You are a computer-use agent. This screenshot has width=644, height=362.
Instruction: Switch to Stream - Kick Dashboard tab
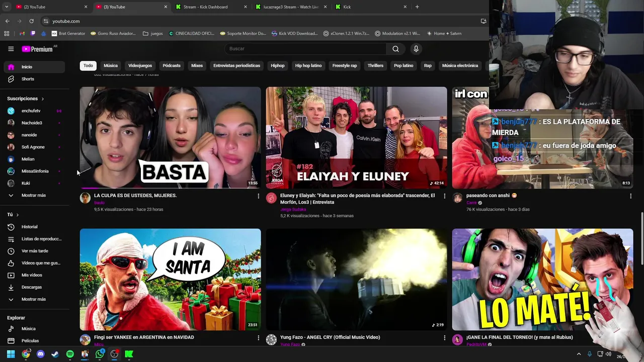click(211, 7)
